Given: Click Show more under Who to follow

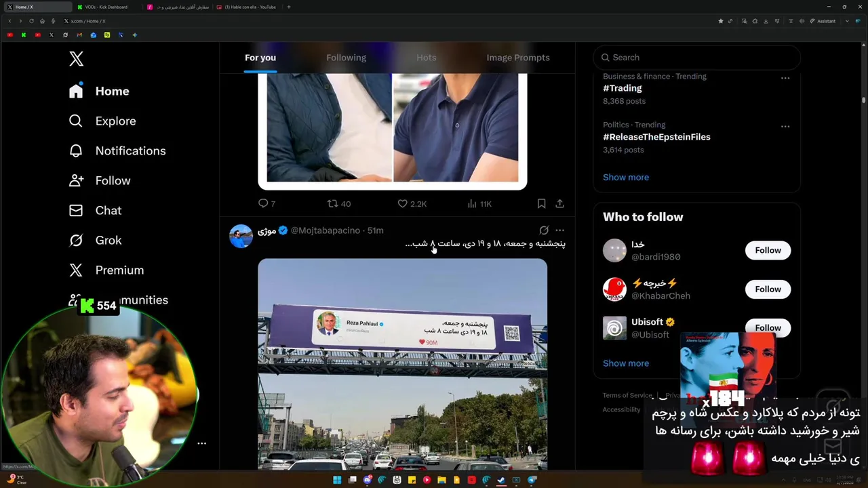Looking at the screenshot, I should click(626, 363).
